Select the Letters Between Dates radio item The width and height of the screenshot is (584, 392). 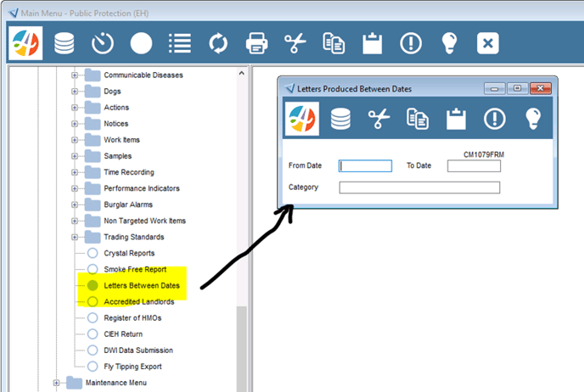click(93, 286)
